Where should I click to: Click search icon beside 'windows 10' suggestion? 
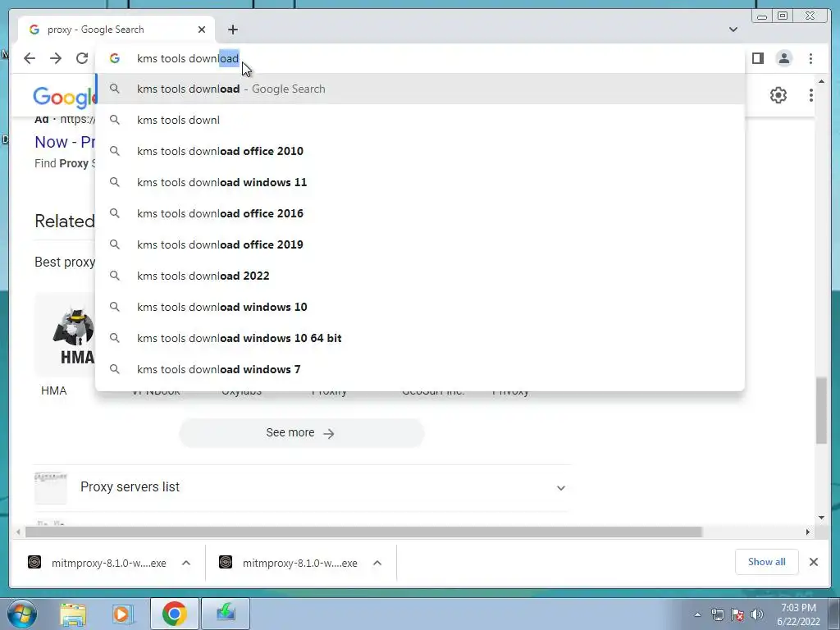pyautogui.click(x=115, y=307)
